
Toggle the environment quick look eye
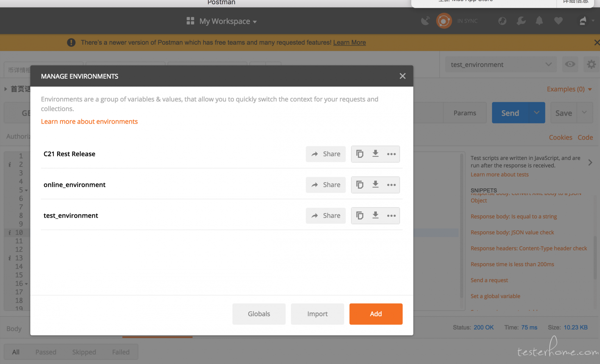[x=570, y=64]
